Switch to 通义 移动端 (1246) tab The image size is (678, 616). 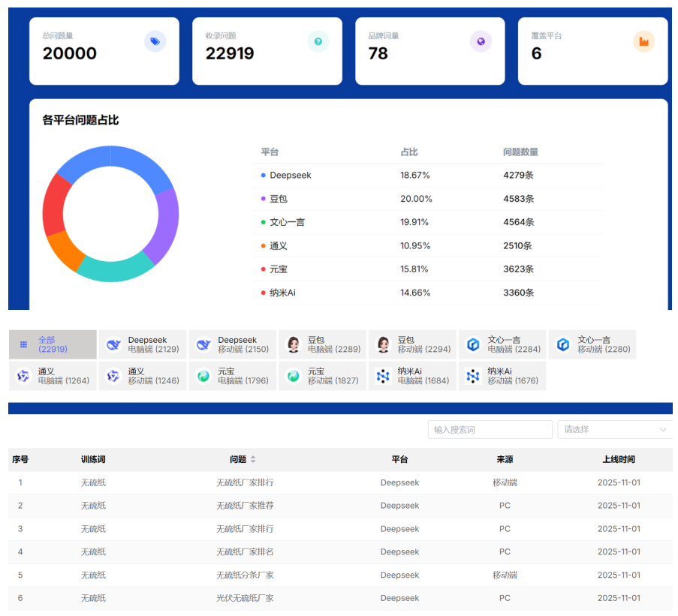[x=142, y=376]
